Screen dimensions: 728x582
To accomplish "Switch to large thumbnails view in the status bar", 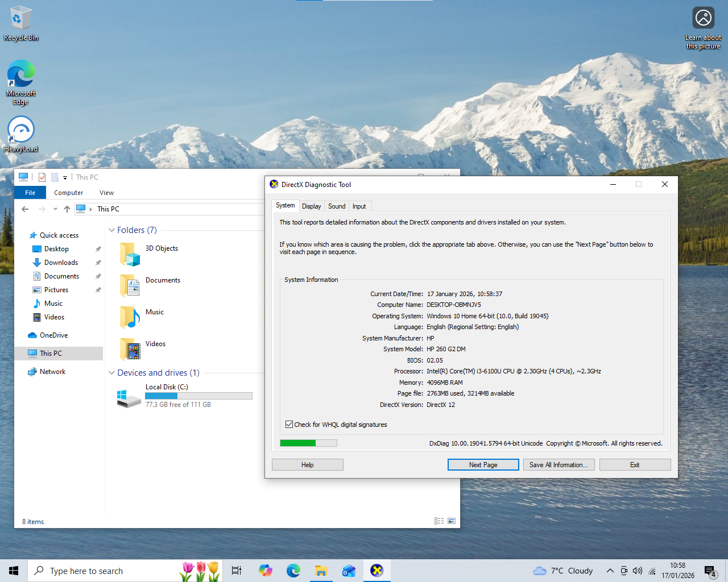I will pyautogui.click(x=452, y=521).
